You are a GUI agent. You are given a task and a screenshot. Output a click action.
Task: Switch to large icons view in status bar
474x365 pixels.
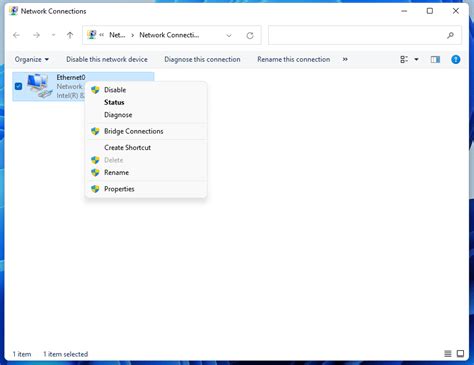(x=460, y=354)
